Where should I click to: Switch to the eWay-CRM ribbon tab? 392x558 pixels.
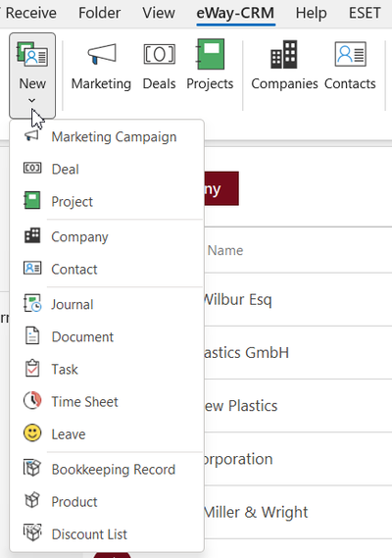pyautogui.click(x=235, y=13)
